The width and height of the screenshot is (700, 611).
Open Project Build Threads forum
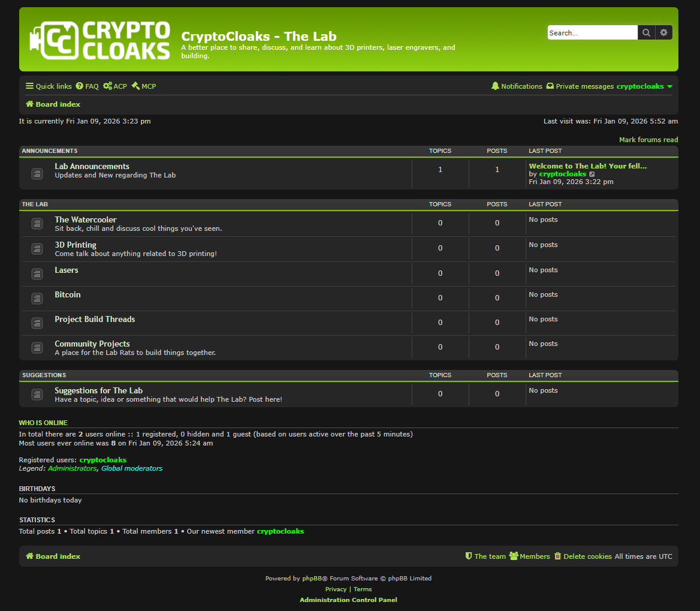95,319
